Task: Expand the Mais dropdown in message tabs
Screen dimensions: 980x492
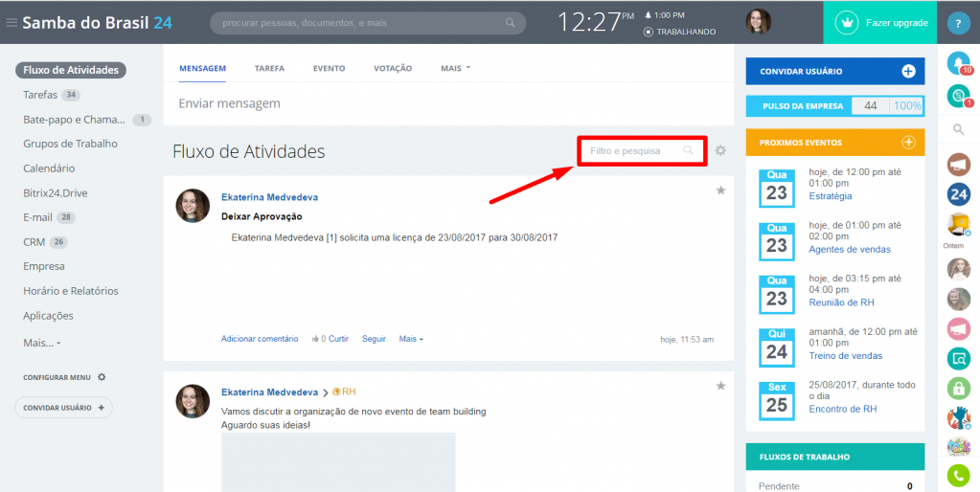Action: click(455, 68)
